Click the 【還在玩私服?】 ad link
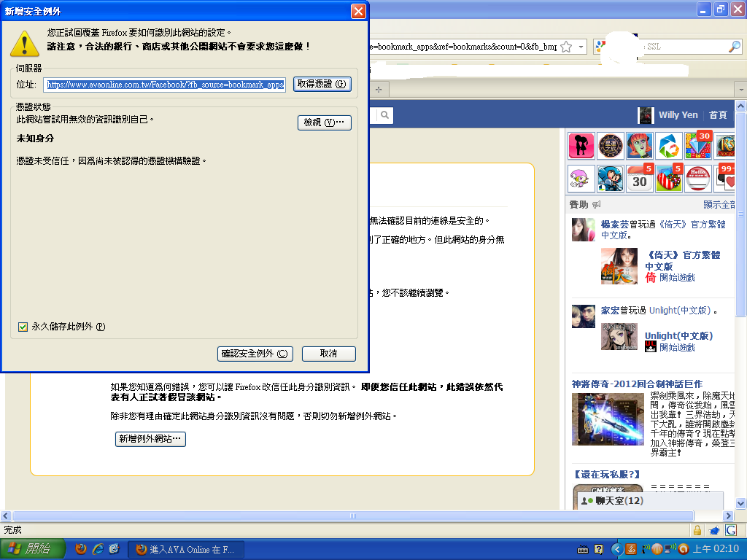 click(607, 474)
